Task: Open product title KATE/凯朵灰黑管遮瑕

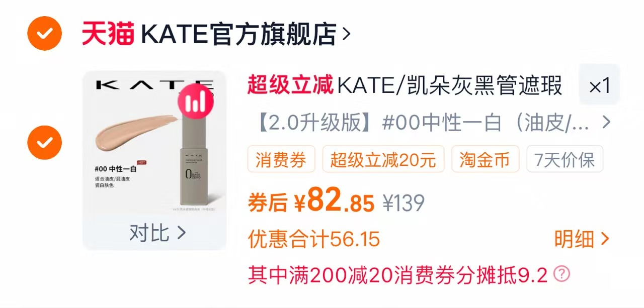Action: (450, 85)
